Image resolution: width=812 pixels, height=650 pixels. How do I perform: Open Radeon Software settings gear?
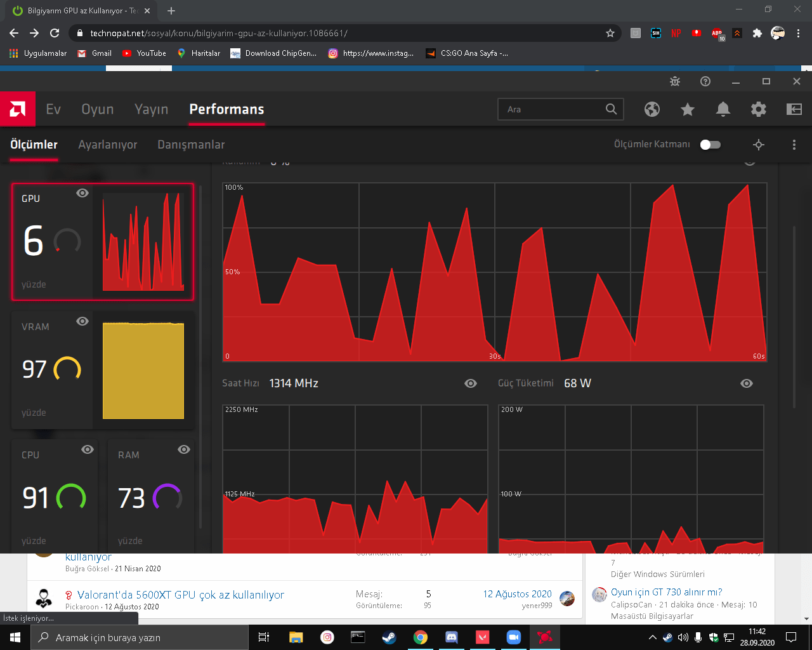click(x=759, y=109)
